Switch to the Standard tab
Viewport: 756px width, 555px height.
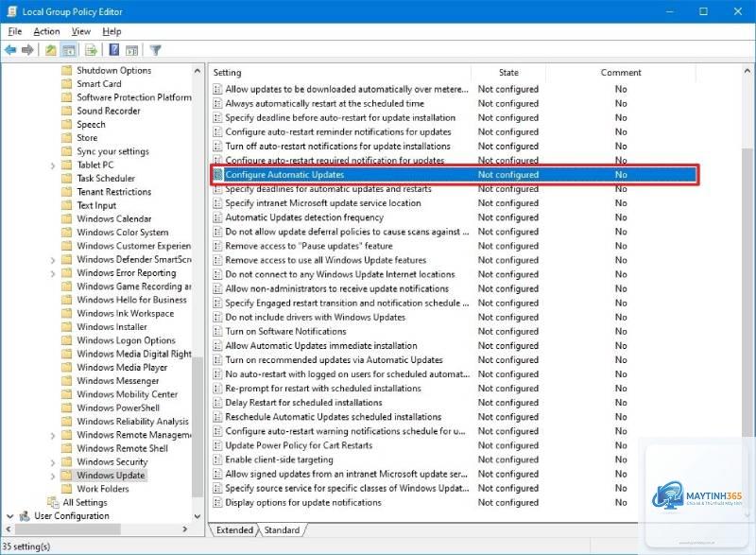282,529
